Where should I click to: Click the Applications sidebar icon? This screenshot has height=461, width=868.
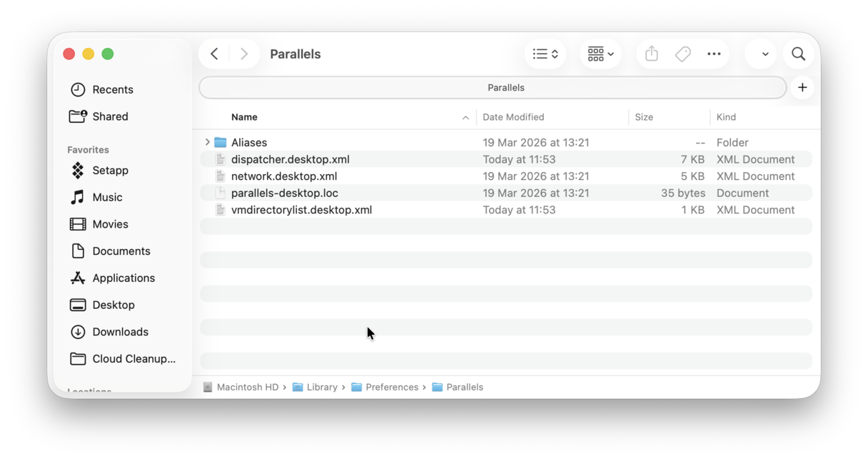78,278
